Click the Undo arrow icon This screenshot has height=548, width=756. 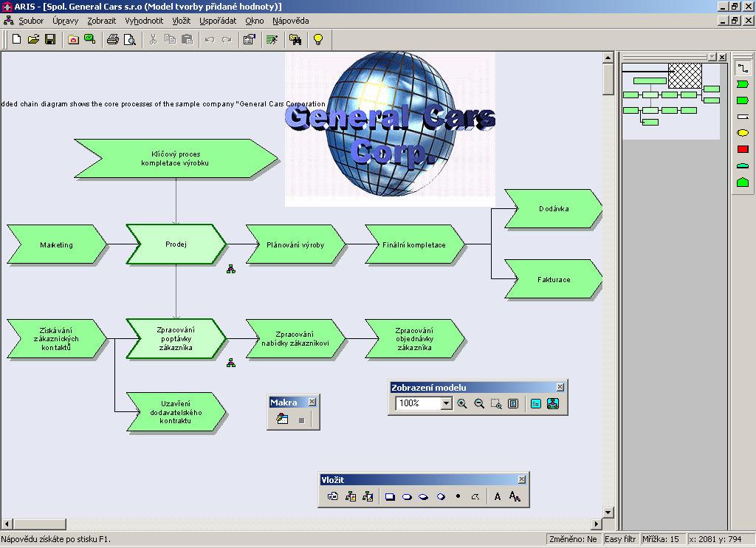(209, 40)
